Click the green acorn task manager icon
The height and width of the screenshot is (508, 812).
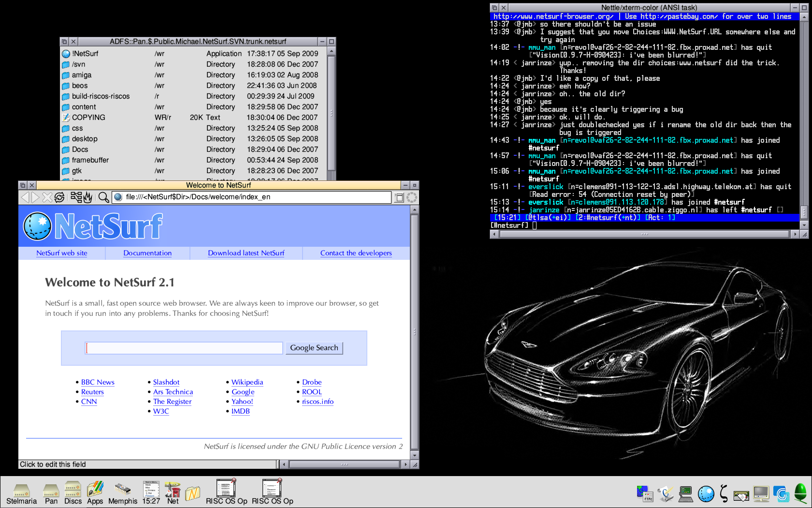tap(800, 493)
